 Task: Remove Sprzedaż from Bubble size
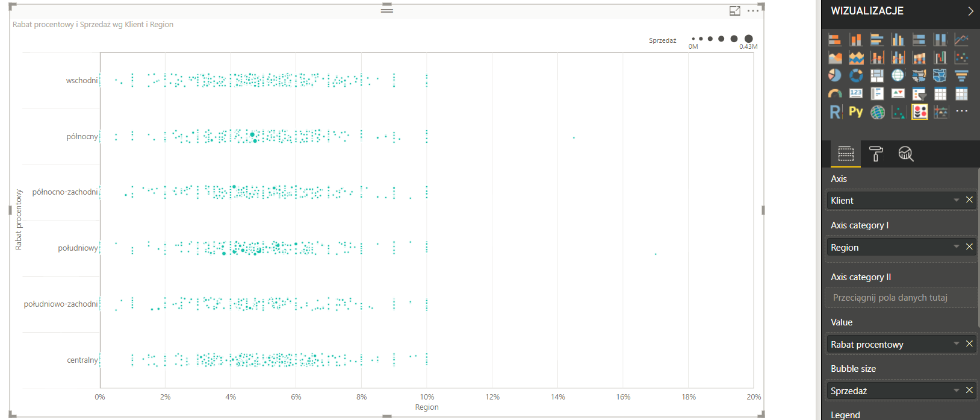(x=969, y=390)
